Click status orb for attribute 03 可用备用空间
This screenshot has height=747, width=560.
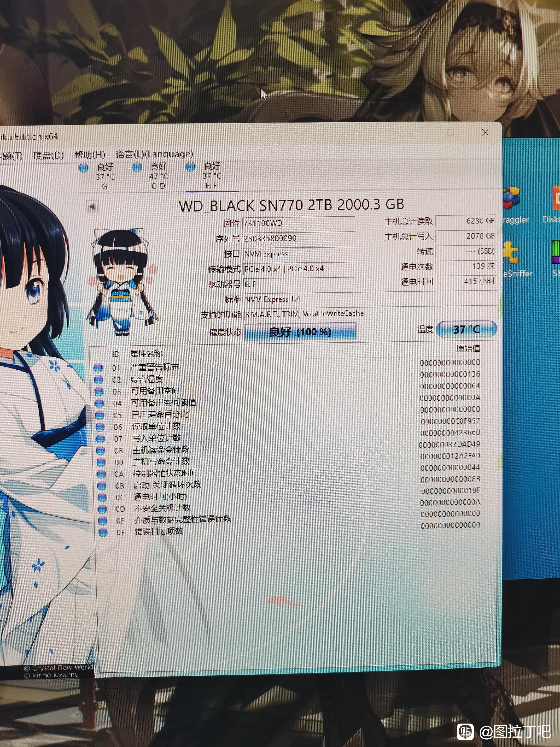coord(99,391)
